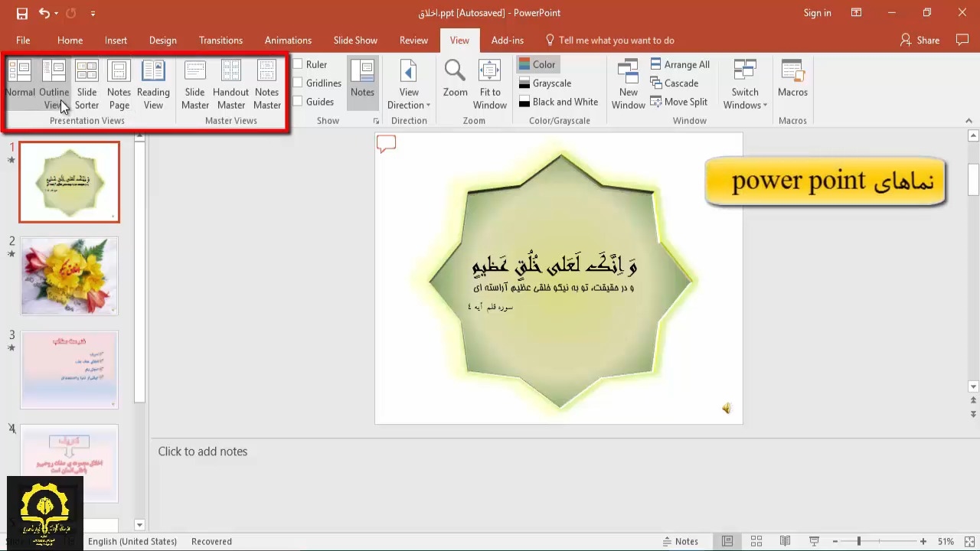Viewport: 980px width, 551px height.
Task: Open the Transitions tab
Action: pos(220,41)
